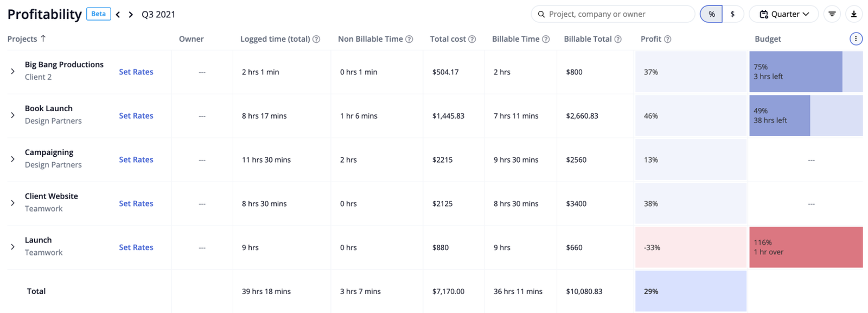Click the Book Launch budget progress bar
This screenshot has height=313, width=868.
[780, 116]
